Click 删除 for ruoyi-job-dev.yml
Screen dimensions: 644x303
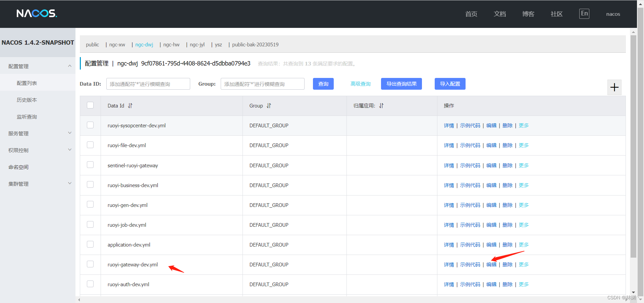coord(507,225)
